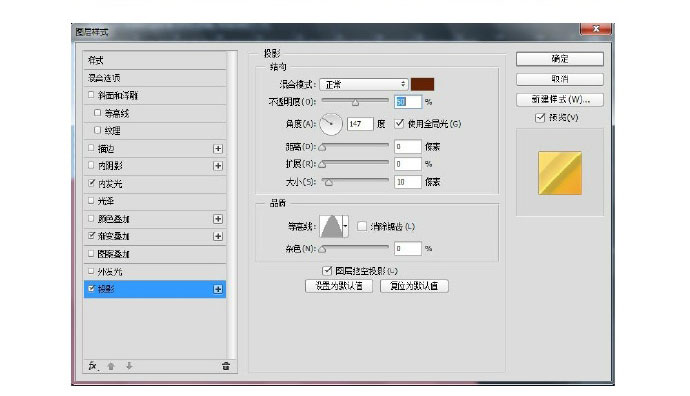Toggle 使用全局光 checkbox
Screen dimensions: 690x396
pyautogui.click(x=399, y=124)
